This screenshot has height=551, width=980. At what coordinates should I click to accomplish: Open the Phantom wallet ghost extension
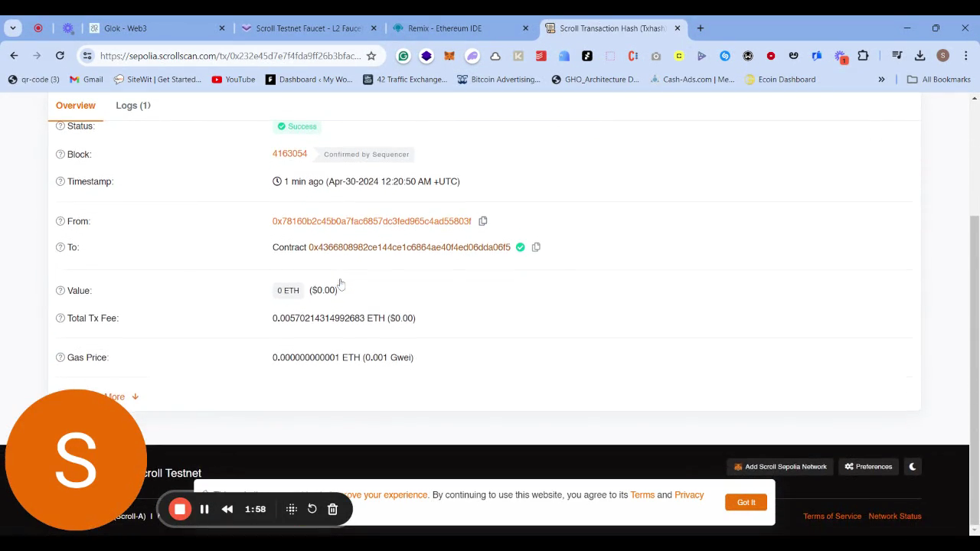click(x=472, y=56)
